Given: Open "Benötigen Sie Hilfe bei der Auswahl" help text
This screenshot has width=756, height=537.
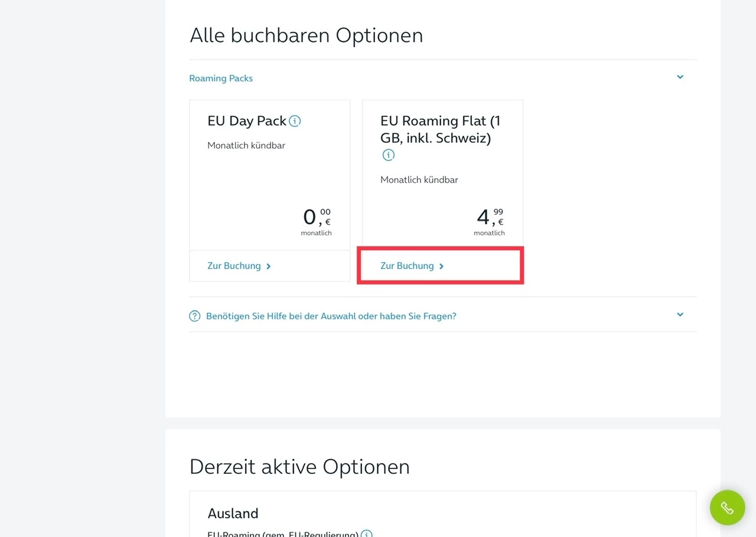Looking at the screenshot, I should [x=331, y=316].
